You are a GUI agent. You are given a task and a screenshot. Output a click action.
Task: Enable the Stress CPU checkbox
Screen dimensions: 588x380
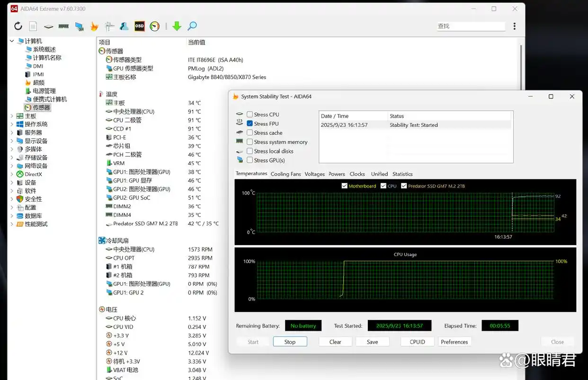tap(250, 114)
